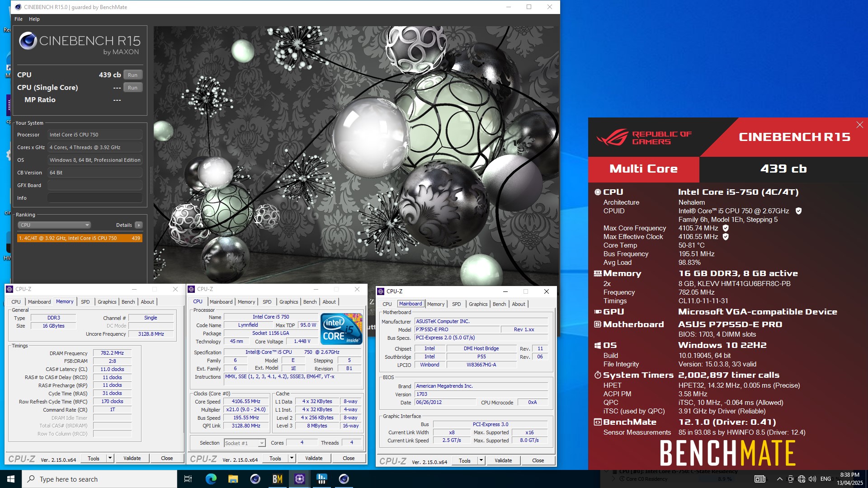
Task: Click Validate in CPU-tab CPU-Z window
Action: (314, 458)
